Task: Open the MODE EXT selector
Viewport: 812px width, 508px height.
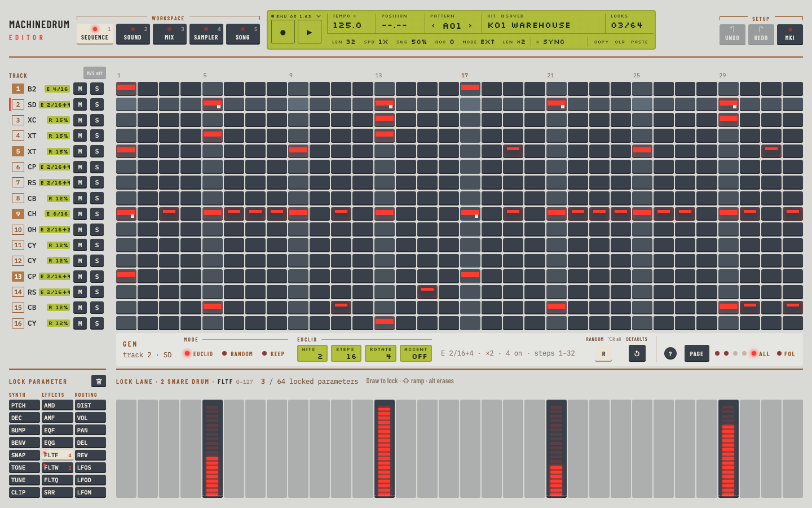Action: coord(478,42)
